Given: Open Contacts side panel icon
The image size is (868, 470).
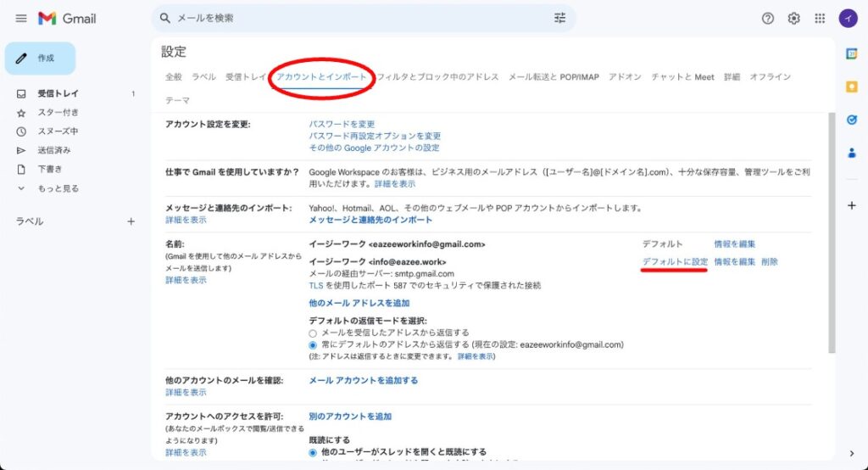Looking at the screenshot, I should (851, 153).
